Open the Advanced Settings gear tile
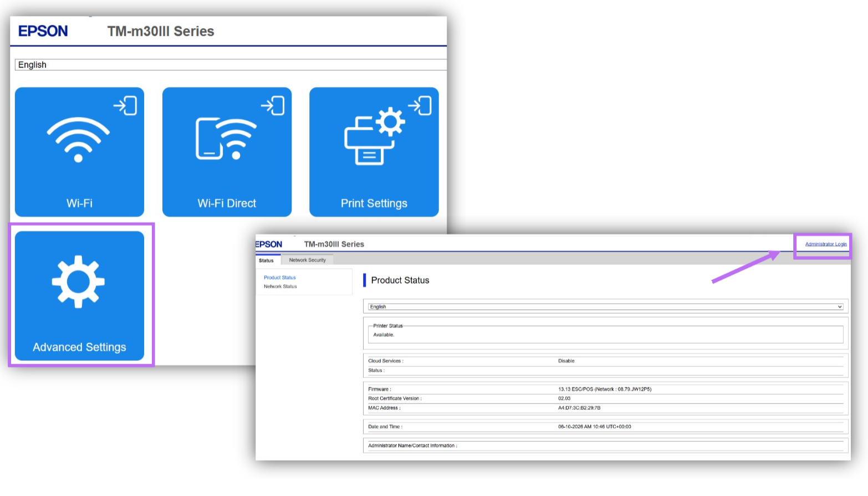This screenshot has width=868, height=496. tap(79, 295)
